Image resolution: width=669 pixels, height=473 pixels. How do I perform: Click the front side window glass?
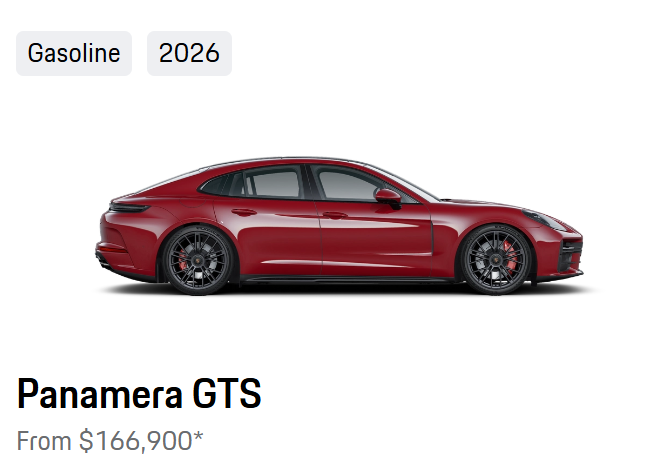[x=346, y=186]
